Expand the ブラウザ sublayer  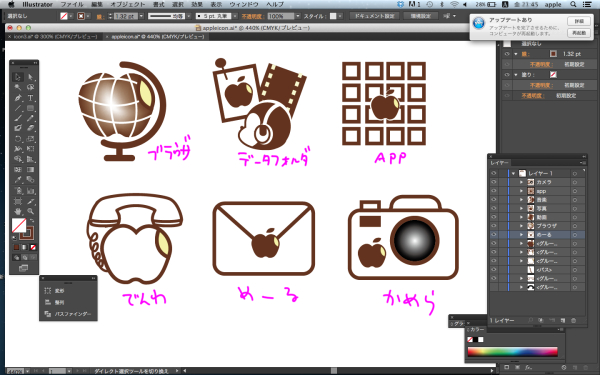coord(521,226)
